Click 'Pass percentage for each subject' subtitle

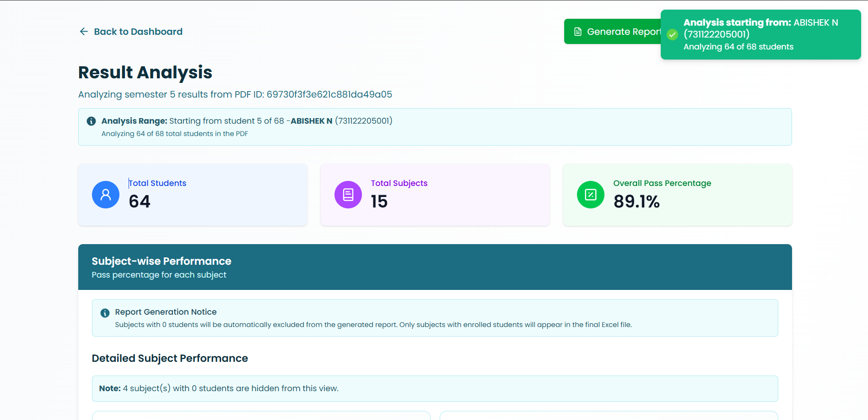159,275
